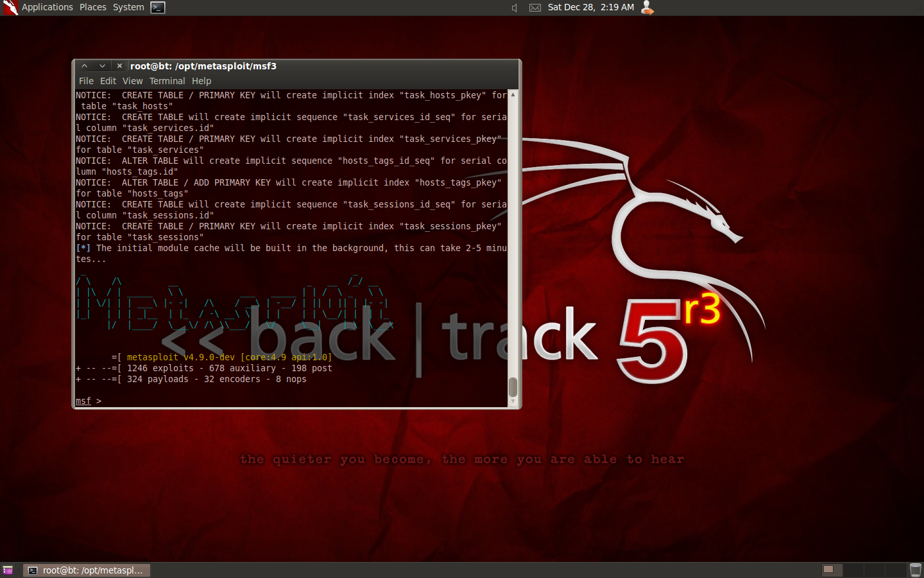The width and height of the screenshot is (924, 578).
Task: Click the mail envelope notification icon
Action: tap(535, 8)
